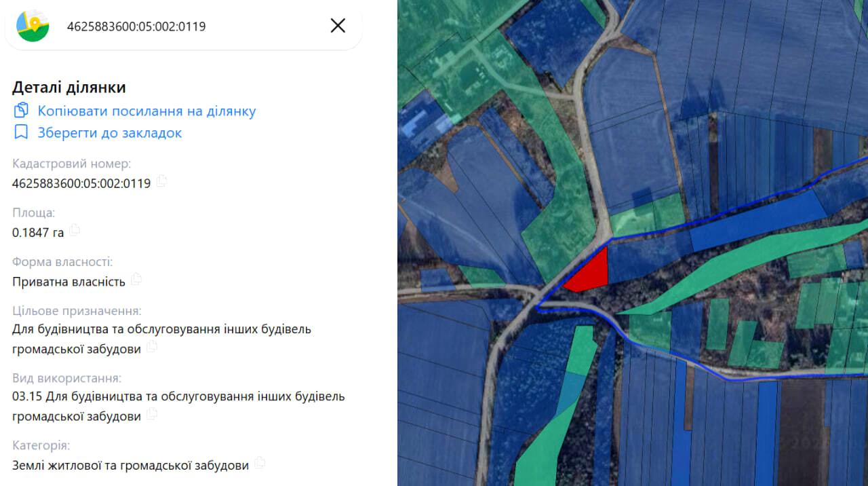Close the parcel details panel
The width and height of the screenshot is (868, 486).
[338, 26]
